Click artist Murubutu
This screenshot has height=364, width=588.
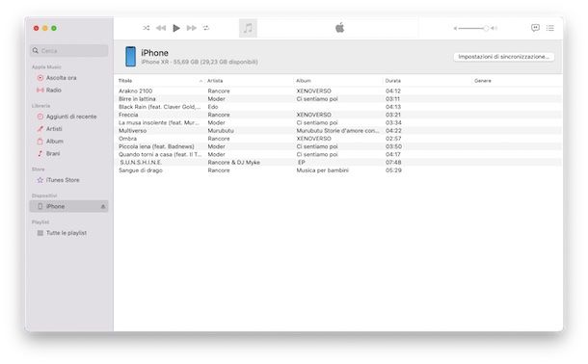221,131
